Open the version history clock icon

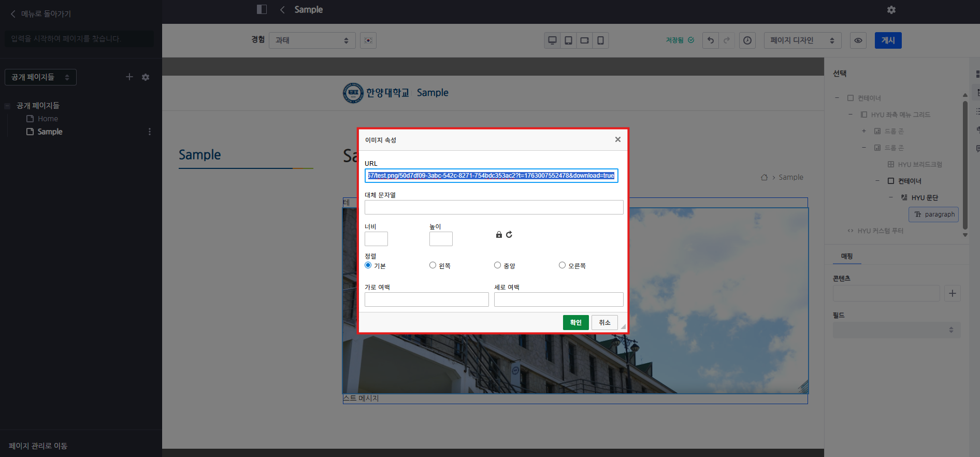click(747, 40)
